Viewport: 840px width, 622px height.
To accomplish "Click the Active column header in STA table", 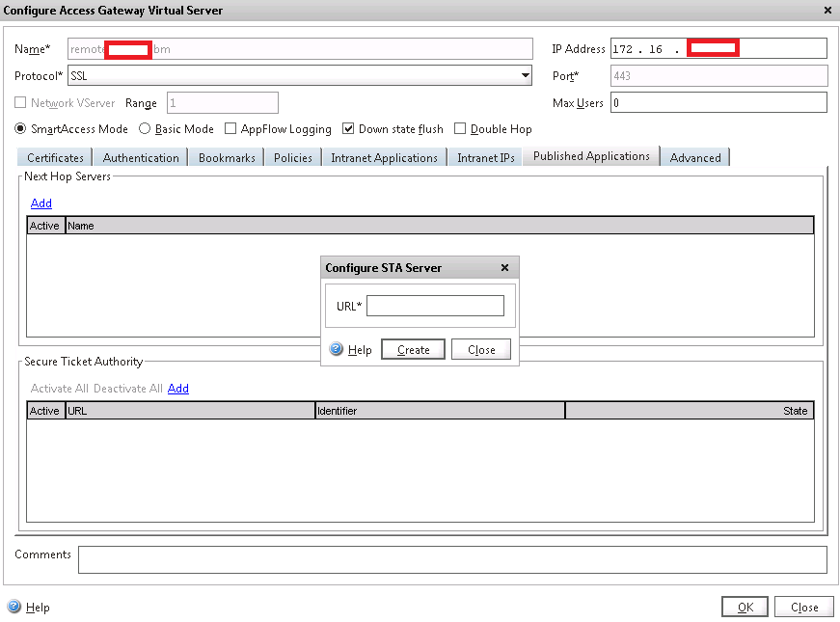I will [x=45, y=411].
